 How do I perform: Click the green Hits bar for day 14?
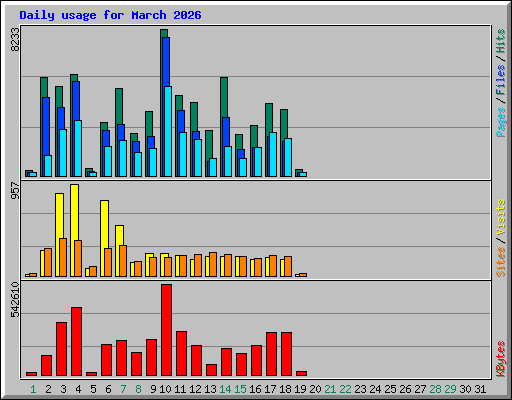coord(224,97)
